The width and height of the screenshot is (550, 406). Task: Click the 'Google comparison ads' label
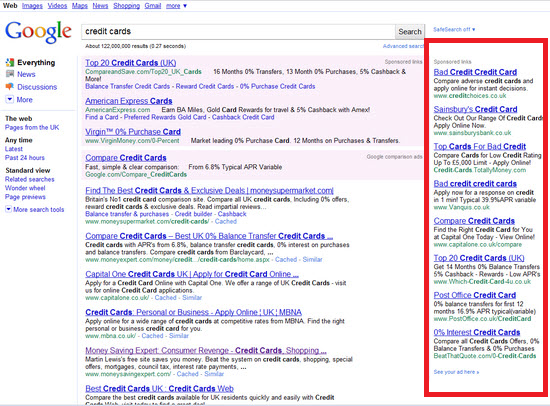tap(394, 157)
